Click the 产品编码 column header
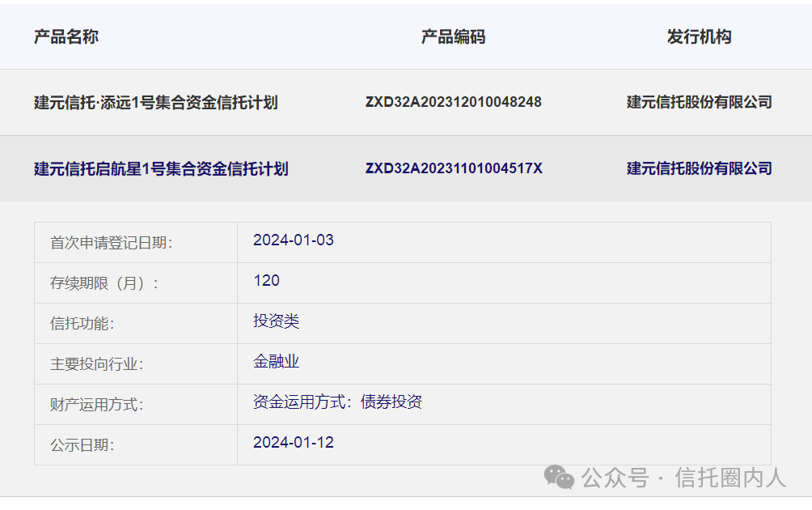812x510 pixels. 453,36
